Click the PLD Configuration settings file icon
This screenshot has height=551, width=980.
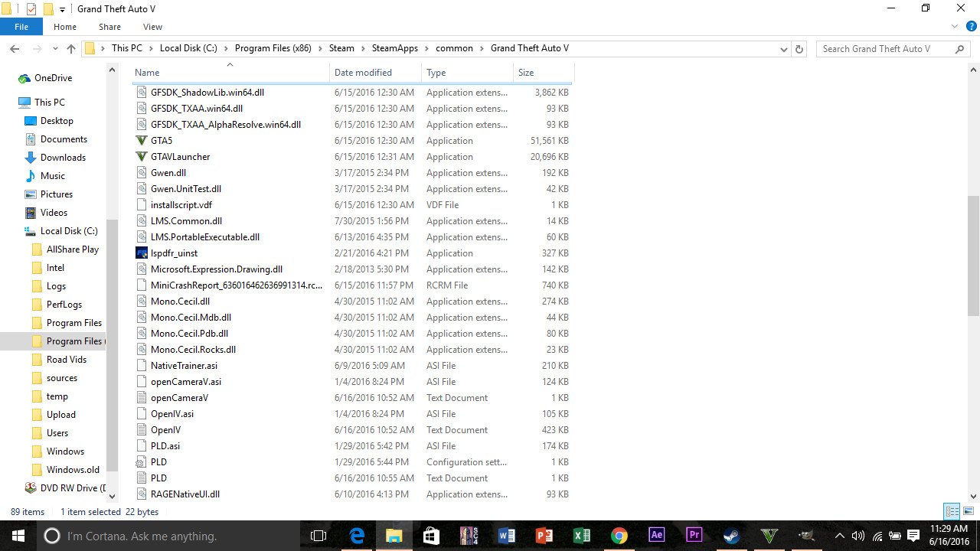pos(141,462)
